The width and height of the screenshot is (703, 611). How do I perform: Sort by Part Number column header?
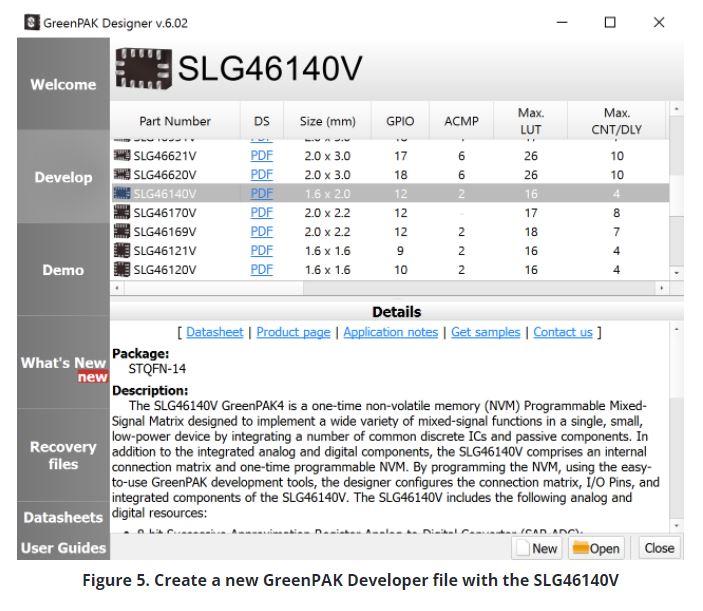click(x=175, y=121)
